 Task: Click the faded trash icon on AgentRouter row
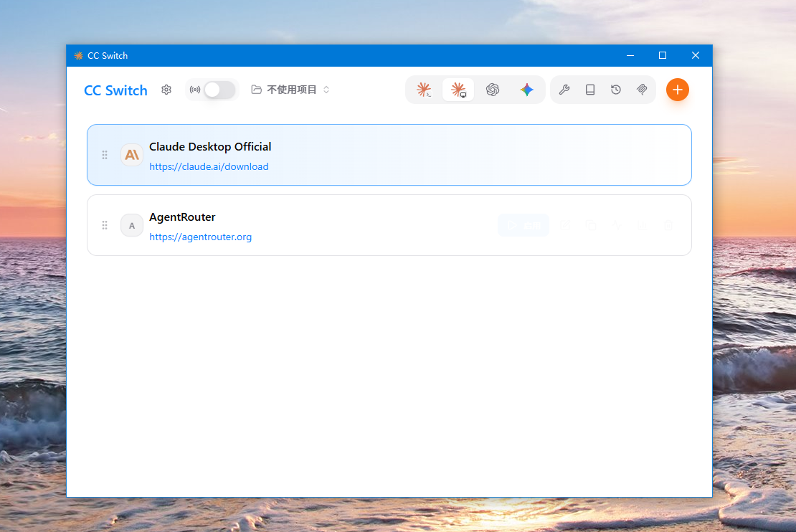[x=668, y=225]
